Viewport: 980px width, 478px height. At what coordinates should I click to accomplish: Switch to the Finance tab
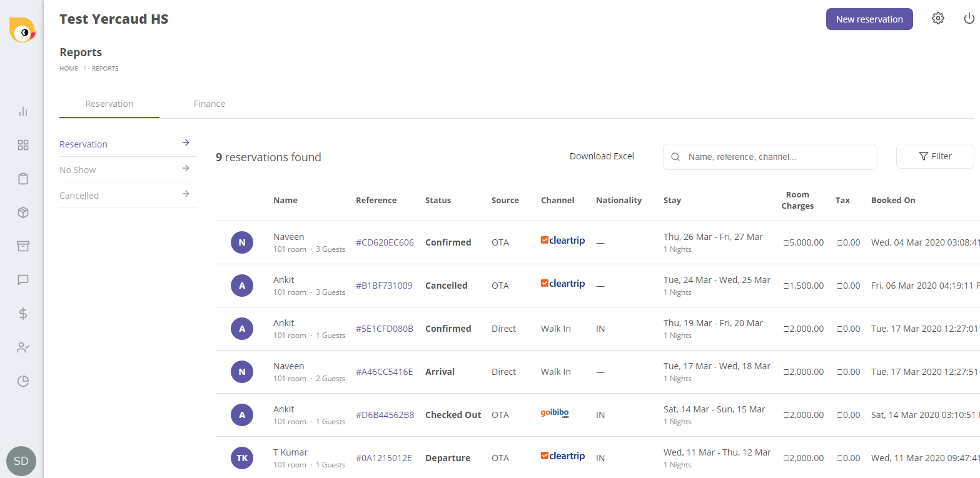[x=210, y=104]
